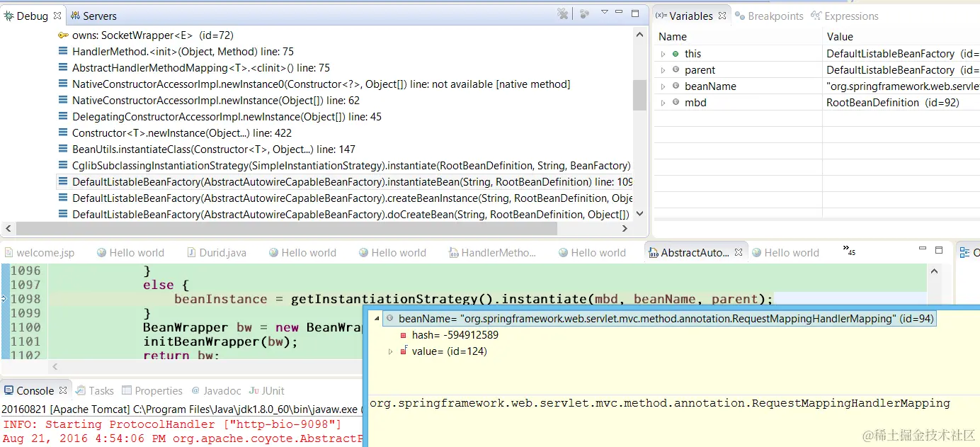Maximize the editor area
Viewport: 980px width, 447px height.
click(939, 250)
